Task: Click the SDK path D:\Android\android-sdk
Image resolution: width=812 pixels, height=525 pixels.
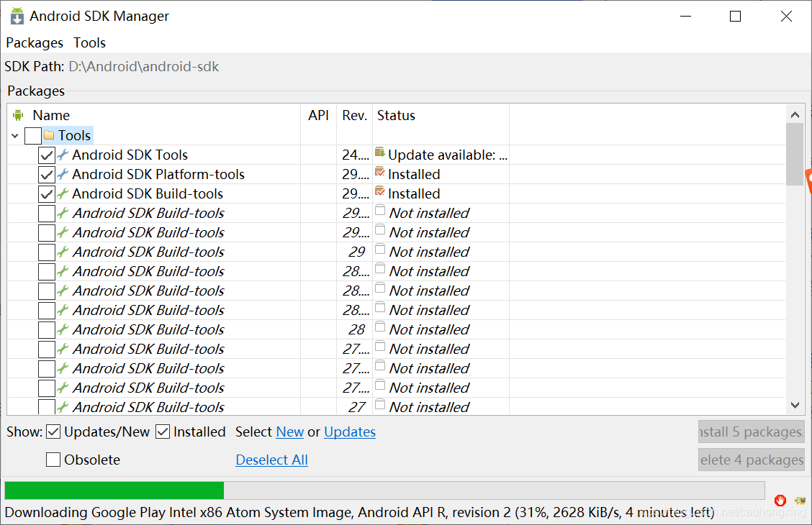Action: point(144,66)
